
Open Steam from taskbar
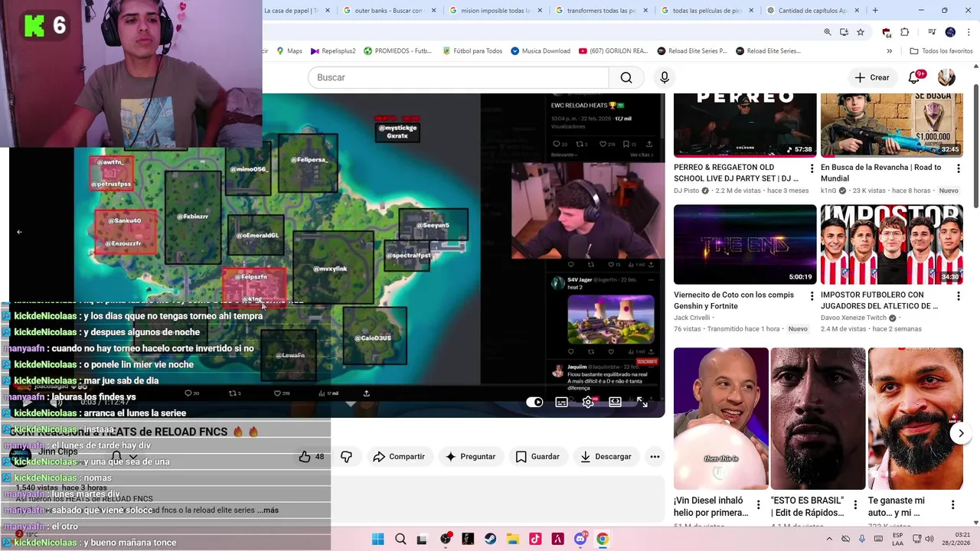(490, 540)
